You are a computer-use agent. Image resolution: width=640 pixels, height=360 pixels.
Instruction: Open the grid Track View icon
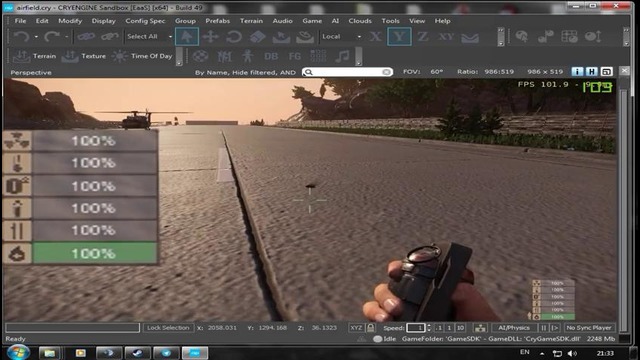click(x=318, y=56)
